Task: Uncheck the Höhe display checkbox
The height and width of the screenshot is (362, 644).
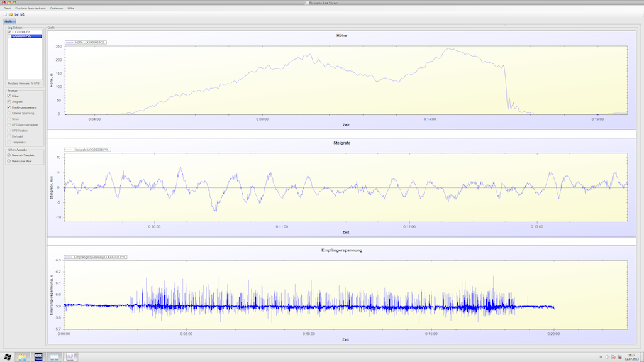Action: 9,96
